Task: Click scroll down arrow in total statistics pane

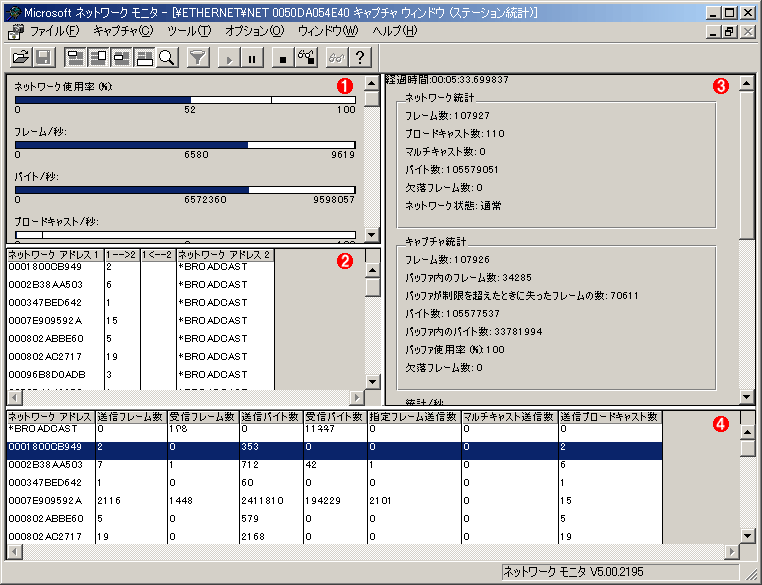Action: (x=746, y=396)
